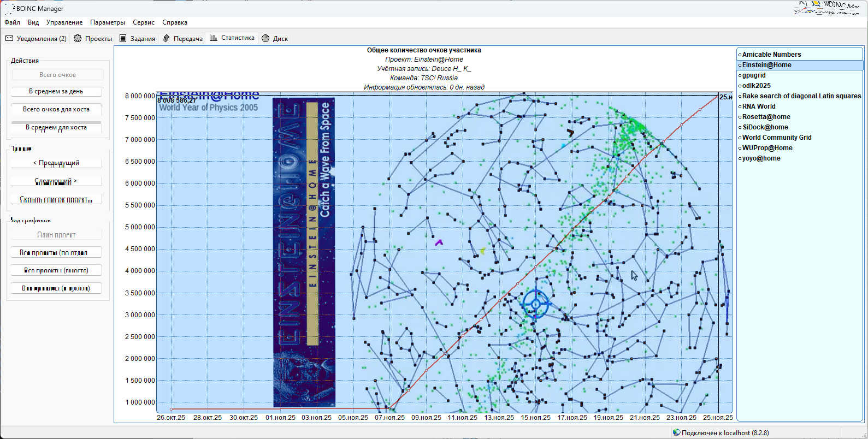Viewport: 868px width, 439px height.
Task: Click the Всего очков button
Action: point(57,75)
